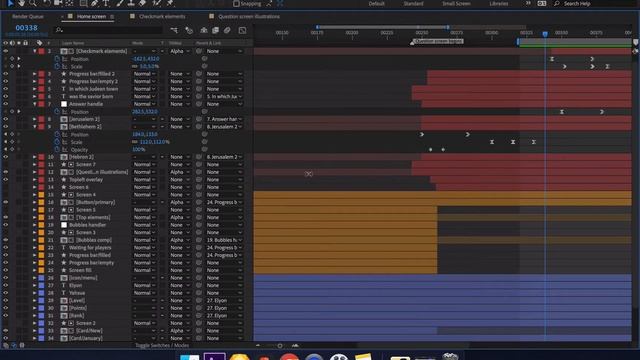Image resolution: width=640 pixels, height=360 pixels.
Task: Select the Type tool
Action: pos(106,3)
